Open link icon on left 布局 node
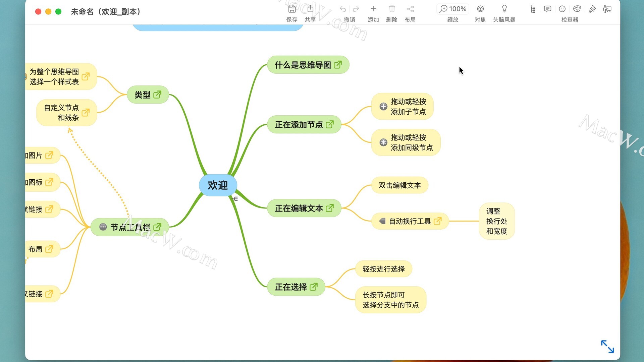This screenshot has height=362, width=644. click(49, 249)
